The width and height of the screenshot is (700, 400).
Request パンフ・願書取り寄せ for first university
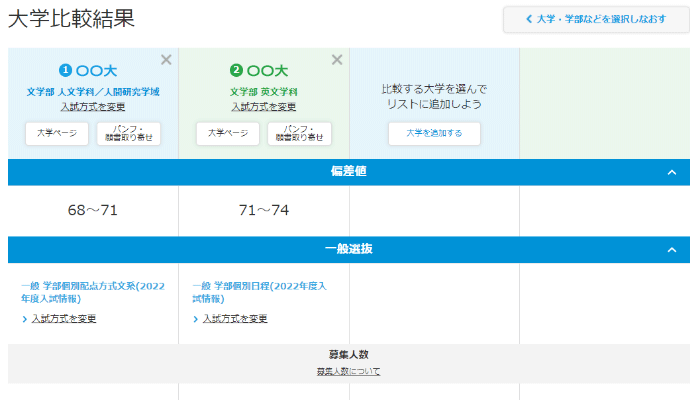click(x=129, y=133)
